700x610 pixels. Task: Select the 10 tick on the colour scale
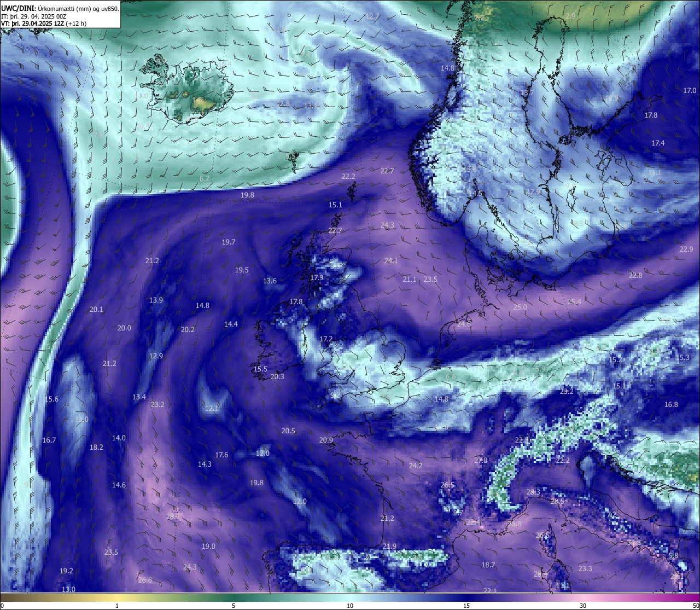(350, 606)
